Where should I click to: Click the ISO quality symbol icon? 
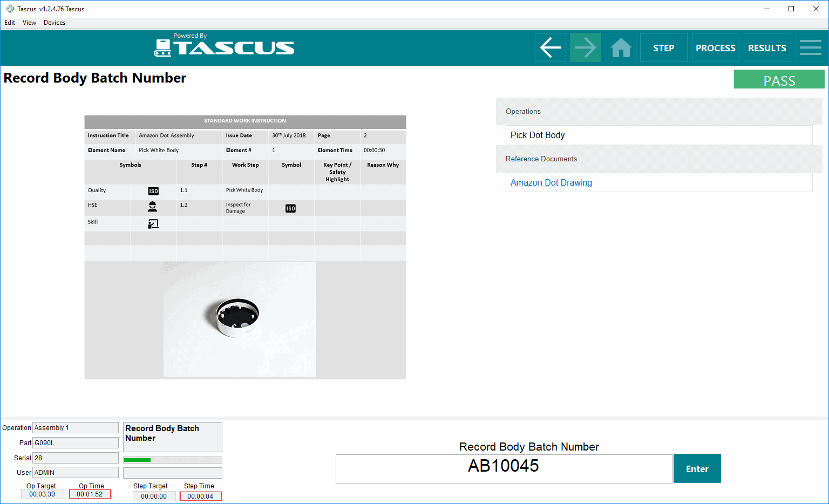pyautogui.click(x=153, y=191)
